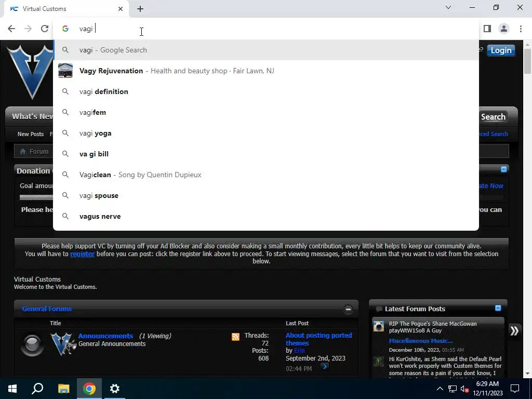Click the forum Search button
The height and width of the screenshot is (399, 532).
pos(493,117)
